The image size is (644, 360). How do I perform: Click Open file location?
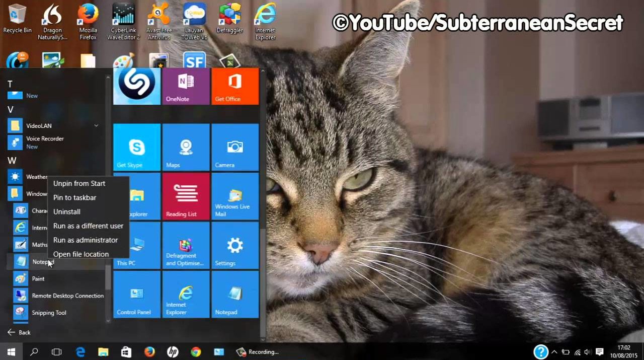click(x=81, y=254)
